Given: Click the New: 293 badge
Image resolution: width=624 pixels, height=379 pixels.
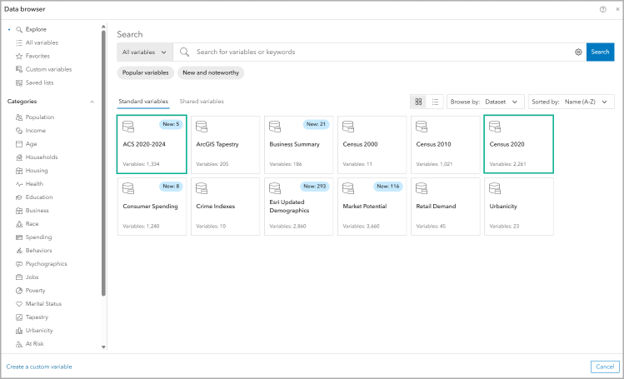Looking at the screenshot, I should tap(315, 186).
